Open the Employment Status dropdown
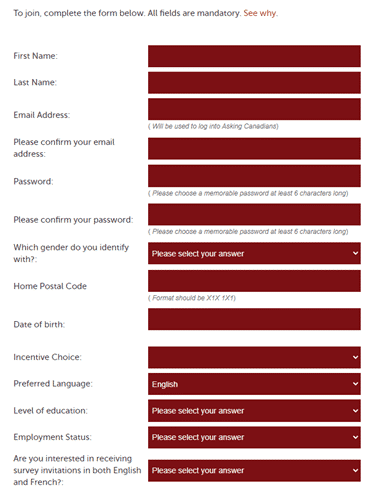 [254, 437]
